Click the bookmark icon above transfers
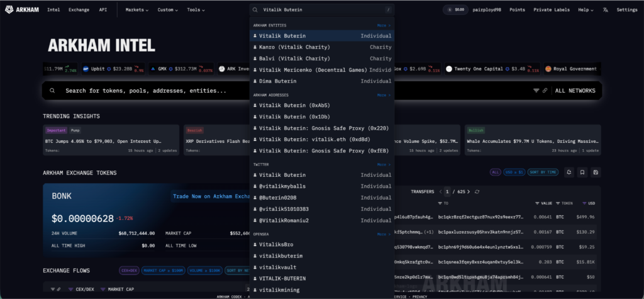 click(582, 172)
